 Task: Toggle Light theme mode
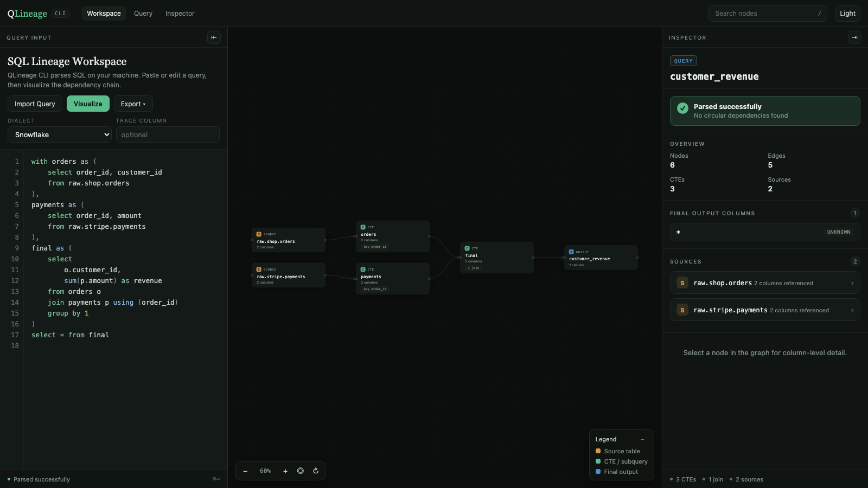click(x=847, y=14)
